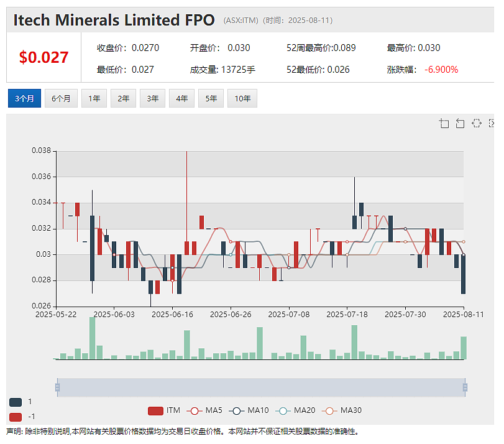Image resolution: width=504 pixels, height=444 pixels.
Task: Click the 2025-07-18 x-axis label
Action: pyautogui.click(x=347, y=315)
